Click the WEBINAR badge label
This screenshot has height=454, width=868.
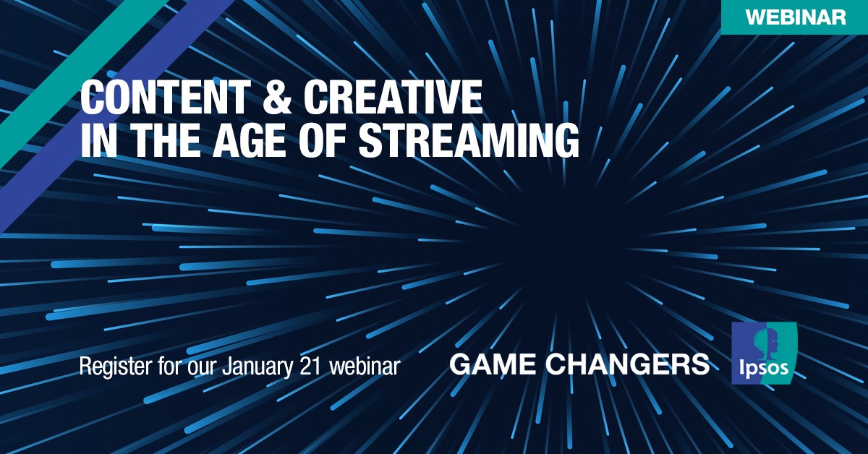coord(796,18)
